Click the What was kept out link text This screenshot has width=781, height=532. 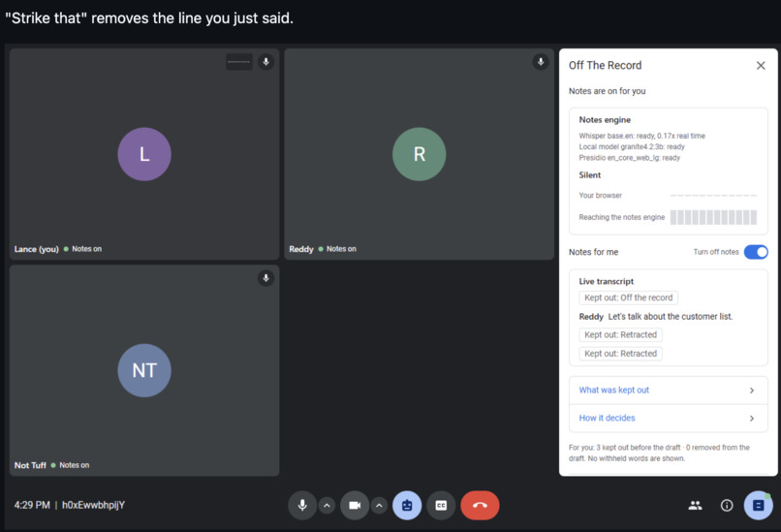pyautogui.click(x=614, y=390)
